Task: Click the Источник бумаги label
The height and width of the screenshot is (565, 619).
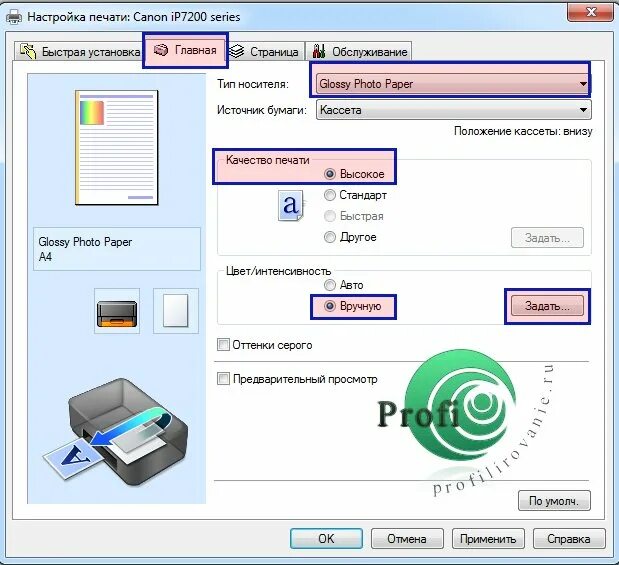Action: (x=262, y=110)
